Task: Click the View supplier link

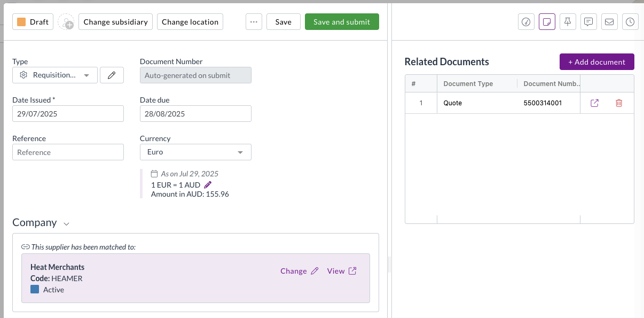Action: pyautogui.click(x=342, y=271)
